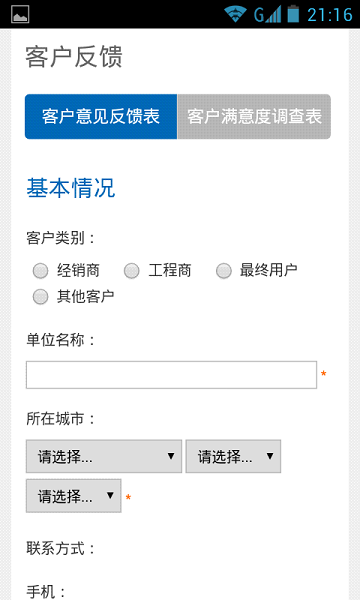This screenshot has width=360, height=600.
Task: Tap the 最终用户 label text
Action: tap(269, 270)
